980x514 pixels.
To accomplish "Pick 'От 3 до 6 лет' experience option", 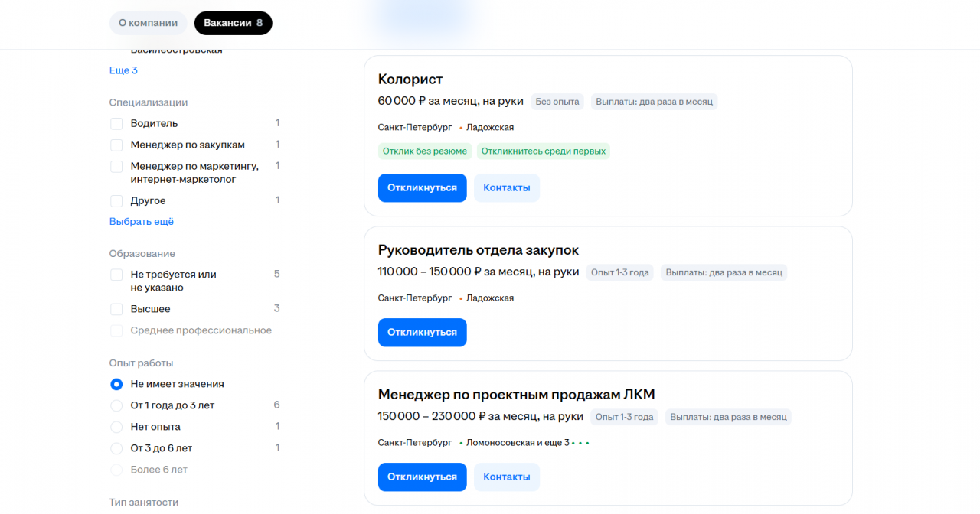I will [116, 448].
